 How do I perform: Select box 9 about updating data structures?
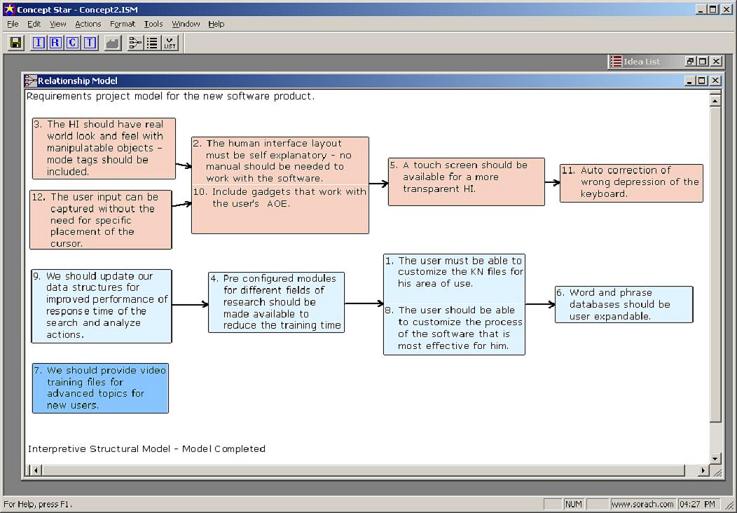(102, 306)
